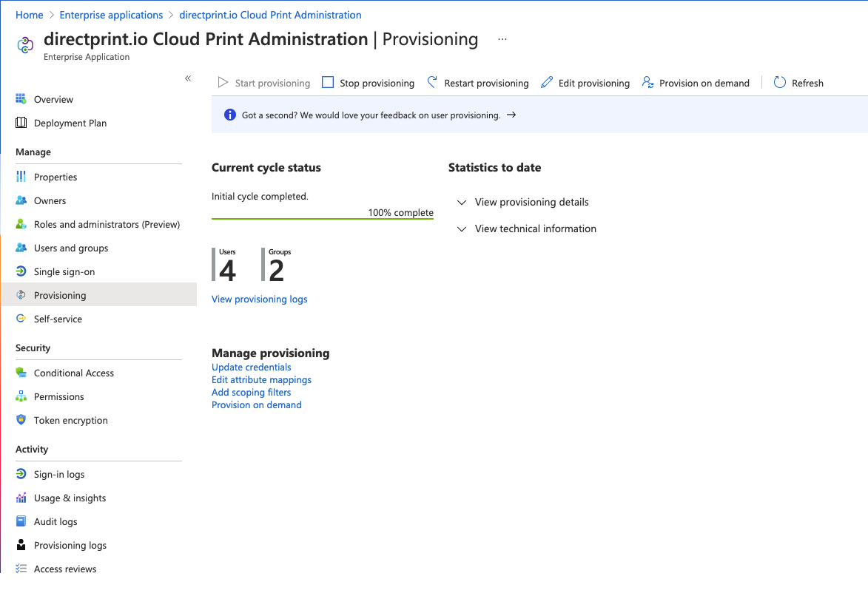The height and width of the screenshot is (596, 868).
Task: Click the 100% complete progress bar
Action: (x=323, y=219)
